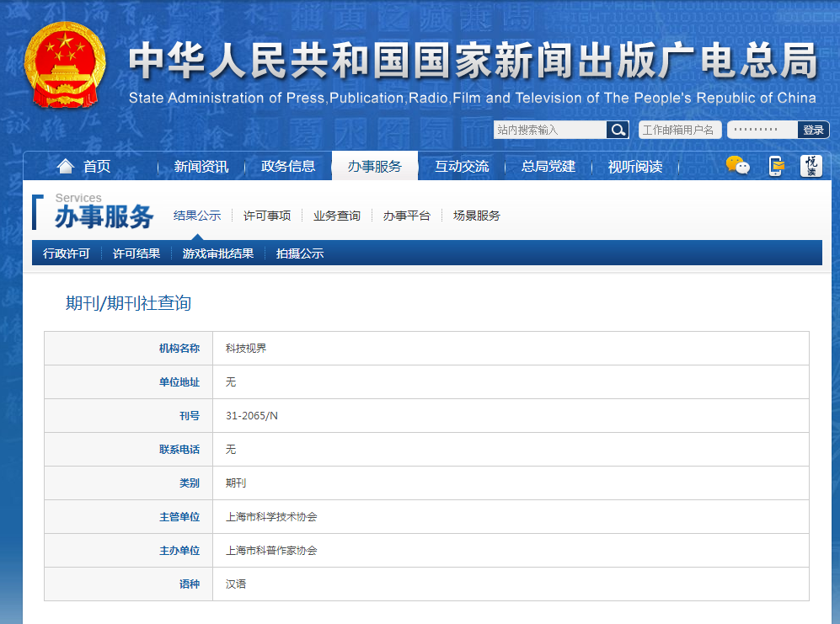This screenshot has width=840, height=624.
Task: Click the 单位地址 row label
Action: (x=179, y=382)
